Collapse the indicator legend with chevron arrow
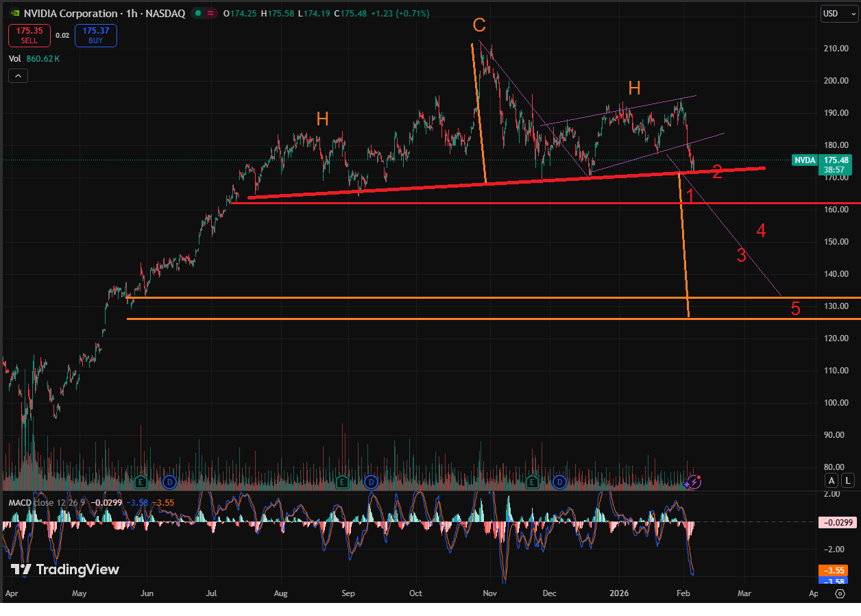The height and width of the screenshot is (616, 861). [19, 76]
